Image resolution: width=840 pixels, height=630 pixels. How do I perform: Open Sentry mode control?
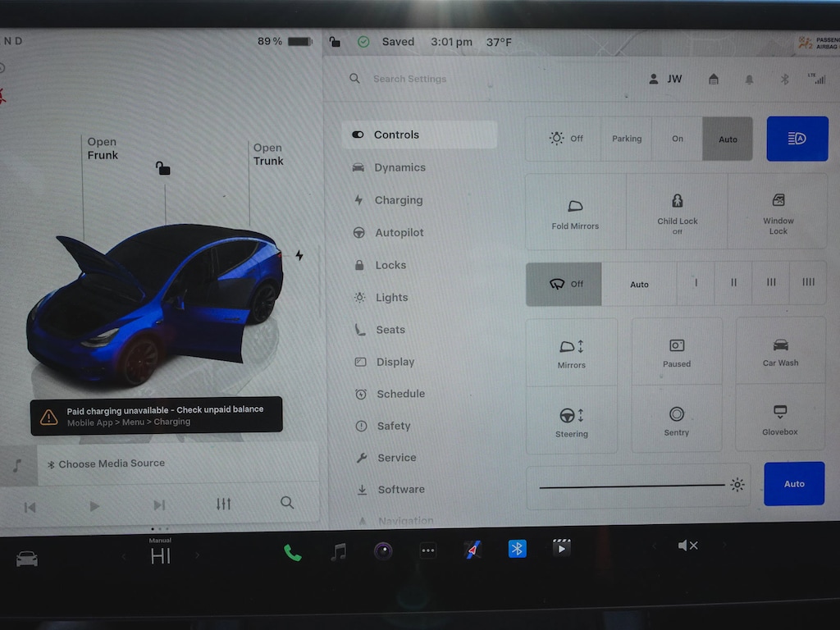(x=677, y=419)
